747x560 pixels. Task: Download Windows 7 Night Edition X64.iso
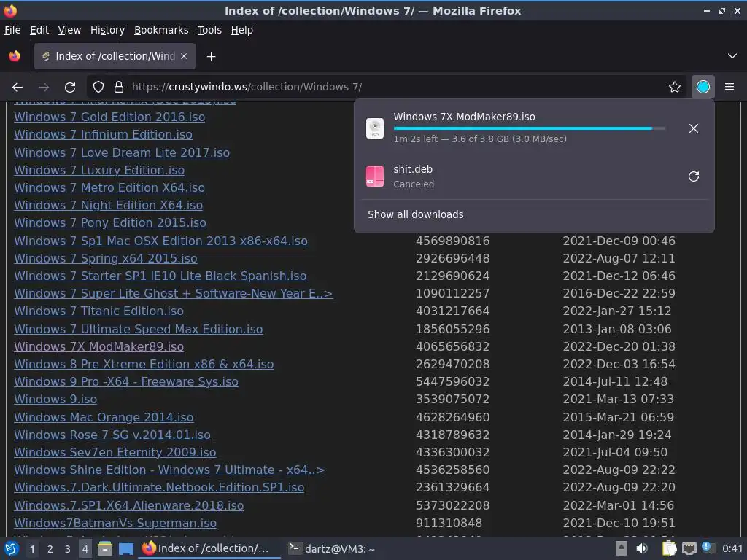coord(108,205)
